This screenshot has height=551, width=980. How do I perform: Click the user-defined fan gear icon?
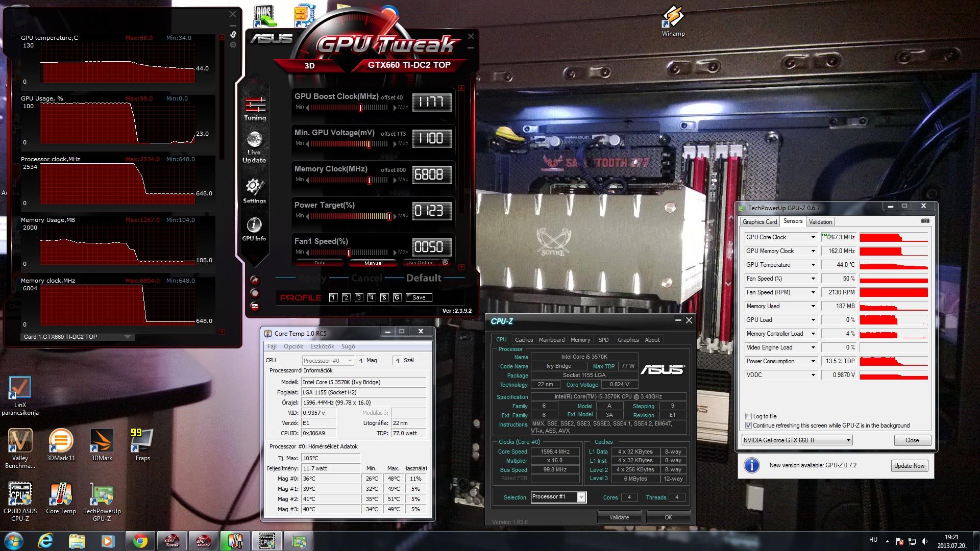445,262
